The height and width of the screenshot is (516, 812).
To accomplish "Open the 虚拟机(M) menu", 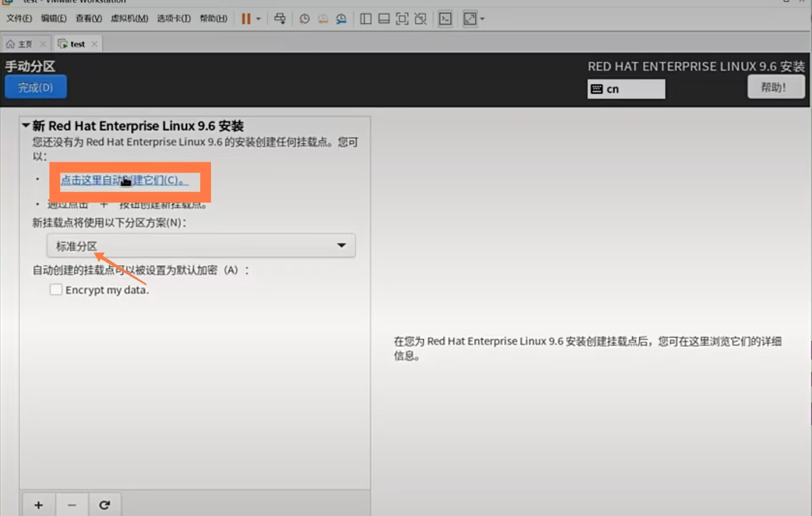I will (129, 18).
